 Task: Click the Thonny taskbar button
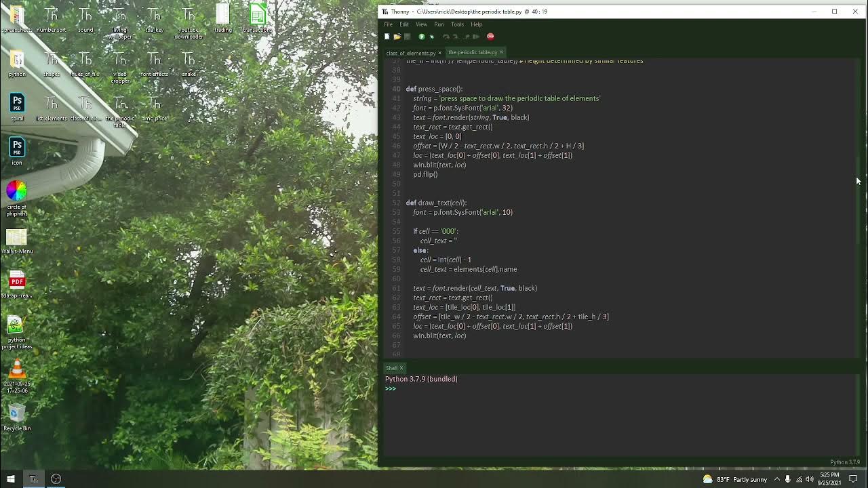[33, 479]
